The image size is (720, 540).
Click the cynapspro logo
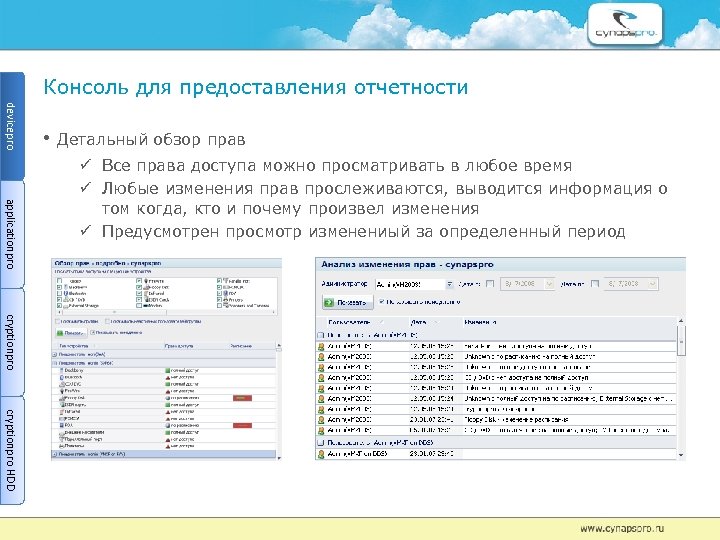(625, 24)
